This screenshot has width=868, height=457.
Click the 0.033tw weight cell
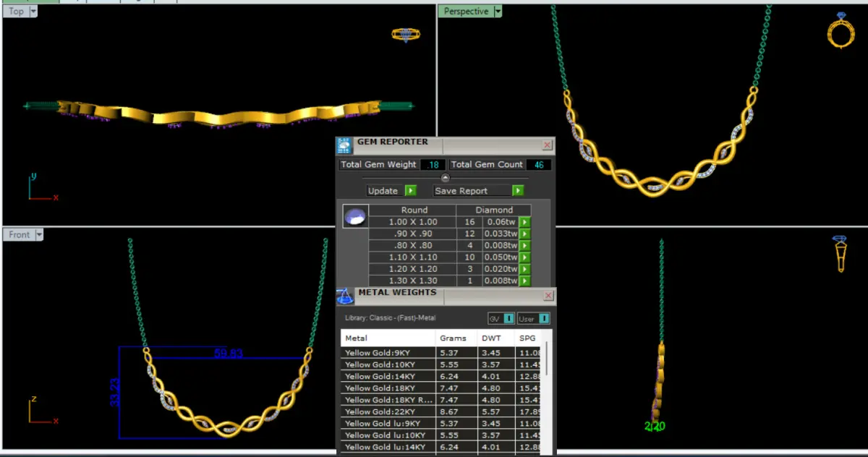501,234
